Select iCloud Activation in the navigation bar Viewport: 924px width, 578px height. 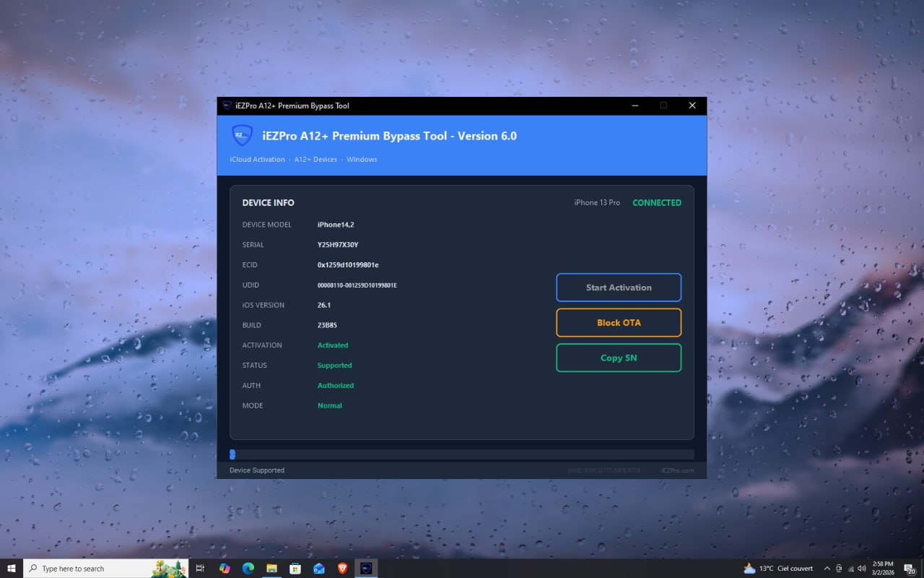pyautogui.click(x=257, y=159)
